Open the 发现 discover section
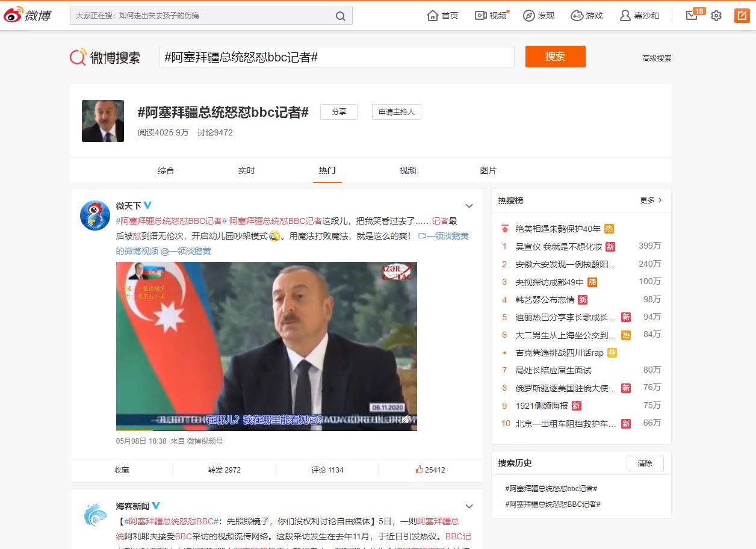Viewport: 756px width, 549px height. [x=539, y=16]
